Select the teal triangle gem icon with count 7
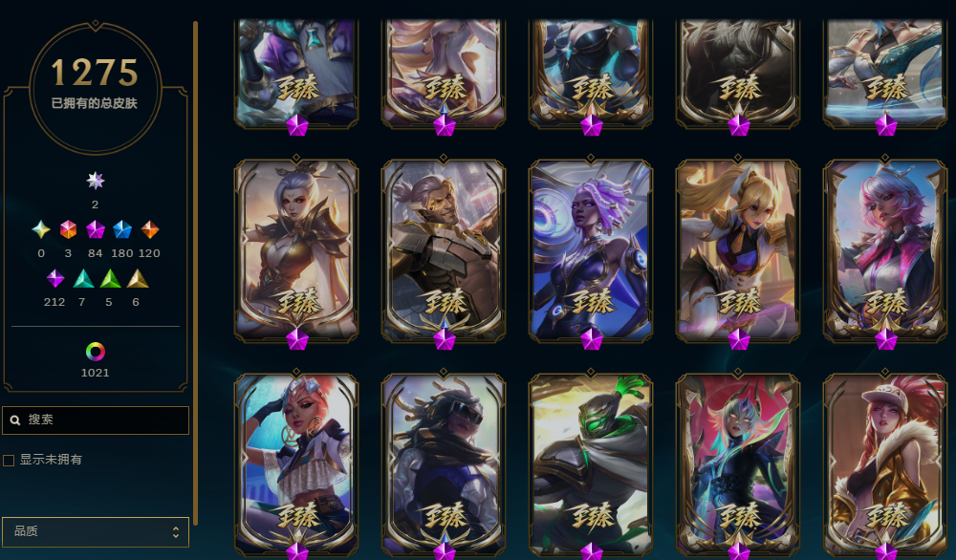Screen dimensions: 956x560 point(83,278)
